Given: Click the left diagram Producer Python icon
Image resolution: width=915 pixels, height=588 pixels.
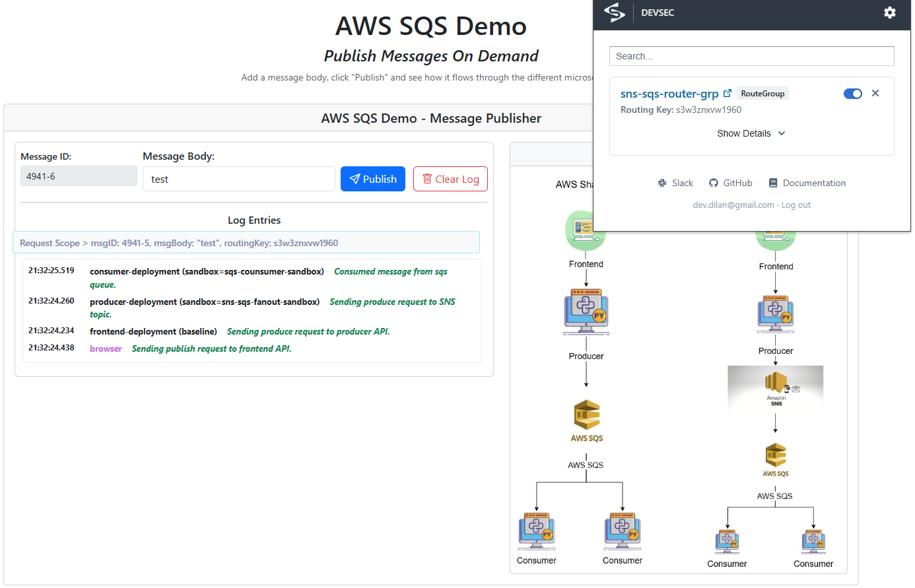Looking at the screenshot, I should 586,311.
